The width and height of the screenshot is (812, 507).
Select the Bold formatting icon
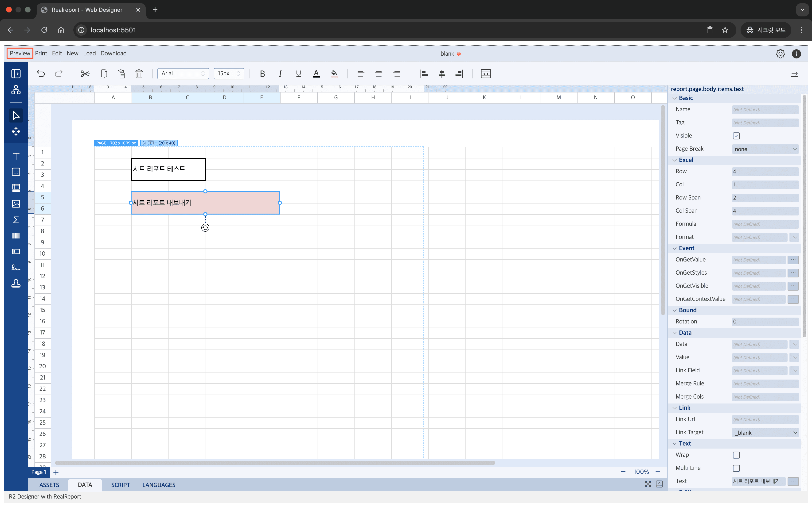click(262, 73)
